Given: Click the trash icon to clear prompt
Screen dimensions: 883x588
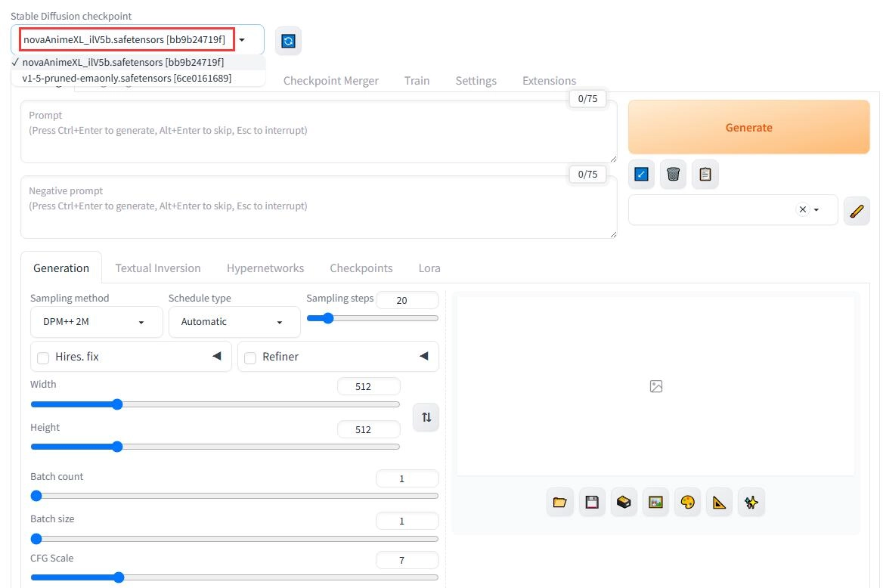Looking at the screenshot, I should pos(673,175).
